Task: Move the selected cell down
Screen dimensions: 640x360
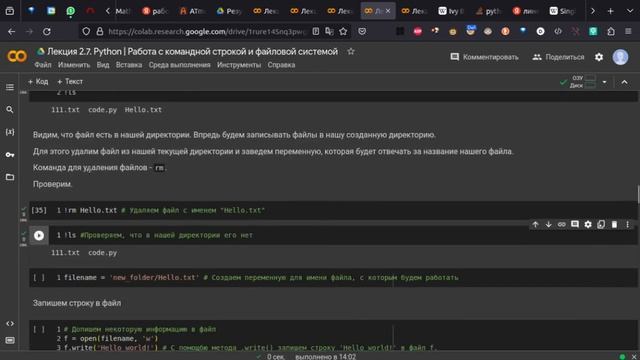Action: pos(548,224)
